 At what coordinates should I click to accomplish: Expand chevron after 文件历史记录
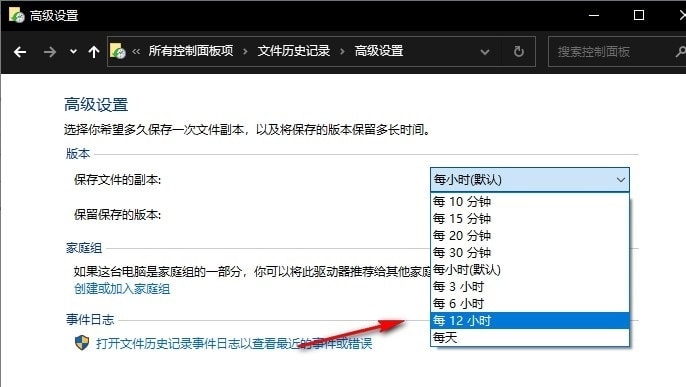click(342, 52)
